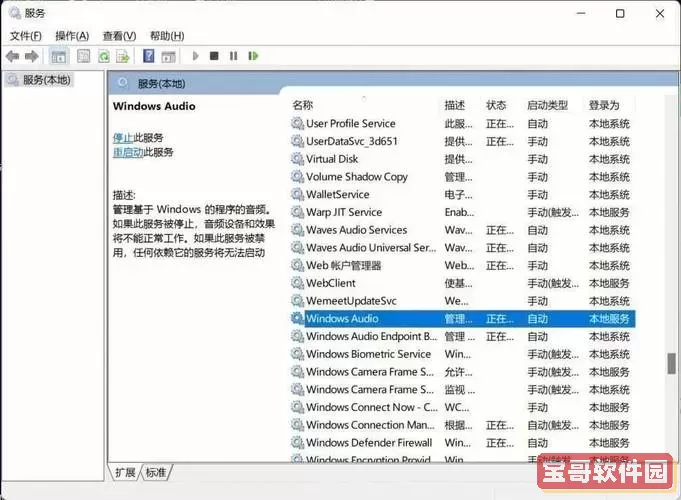Image resolution: width=681 pixels, height=500 pixels.
Task: Click the vertical scrollbar thumb
Action: (672, 364)
